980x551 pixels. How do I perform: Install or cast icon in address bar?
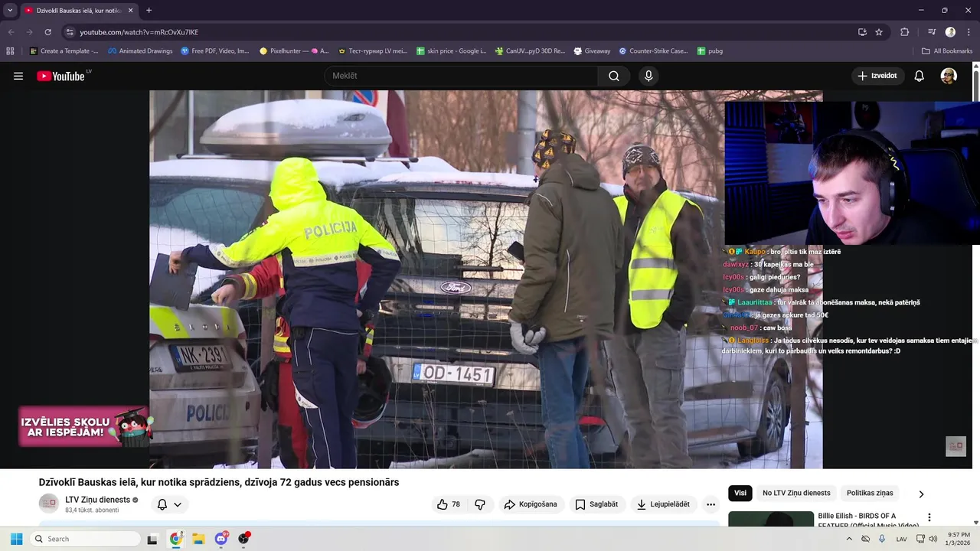click(862, 32)
